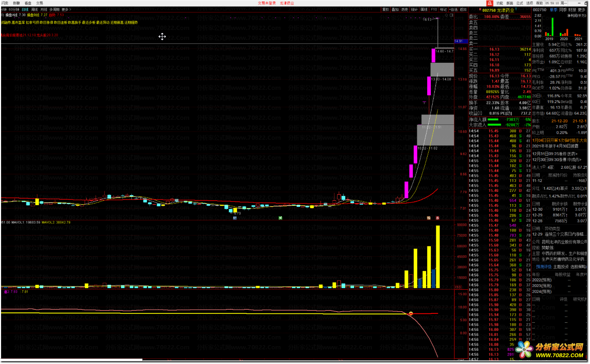This screenshot has height=364, width=590.
Task: Click the 最近异动 tag label
Action: 103,22
